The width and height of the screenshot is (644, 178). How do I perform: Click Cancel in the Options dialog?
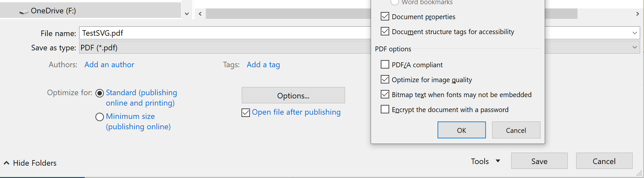[516, 130]
